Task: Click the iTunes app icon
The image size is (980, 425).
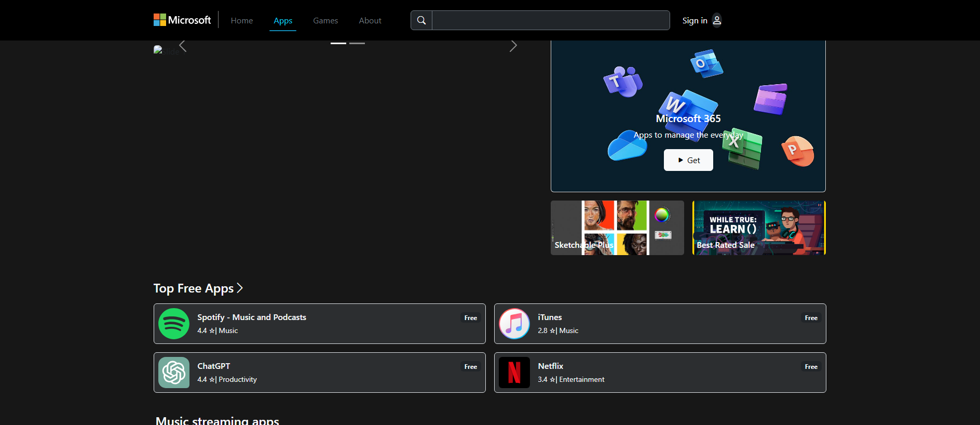Action: coord(514,324)
